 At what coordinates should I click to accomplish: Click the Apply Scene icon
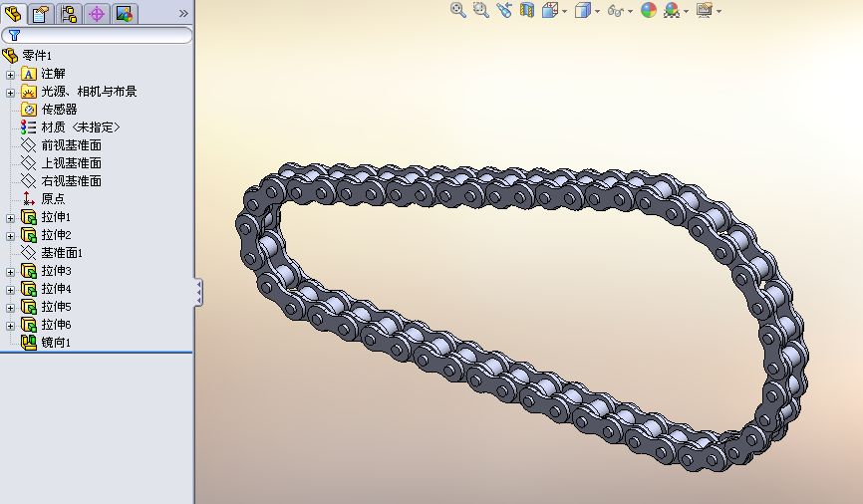672,10
